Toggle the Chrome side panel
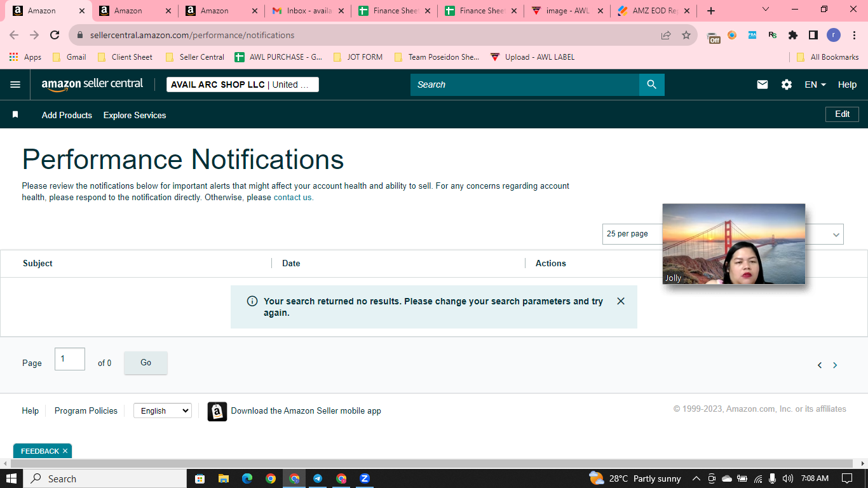Screen dimensions: 868x488 (813, 35)
